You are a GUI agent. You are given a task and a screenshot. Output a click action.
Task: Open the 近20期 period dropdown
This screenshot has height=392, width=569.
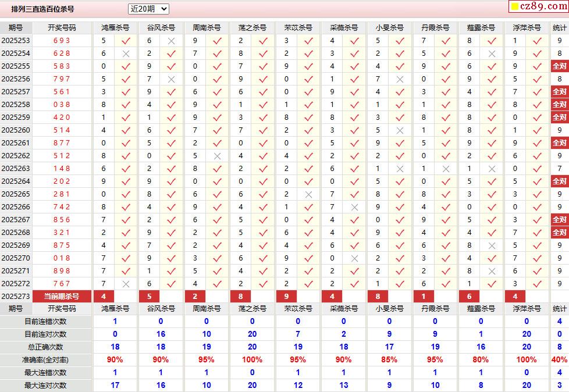click(148, 9)
